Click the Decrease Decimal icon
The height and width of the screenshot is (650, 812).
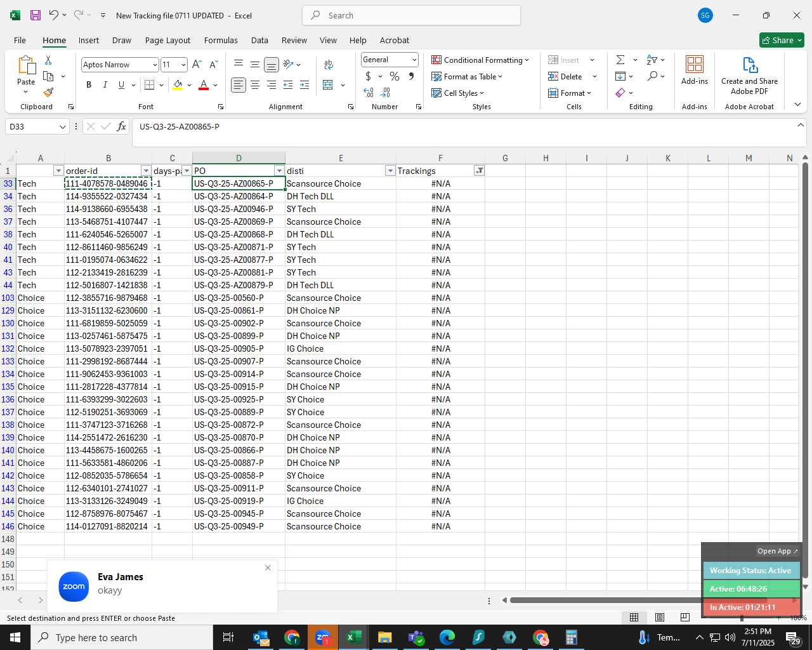(385, 93)
